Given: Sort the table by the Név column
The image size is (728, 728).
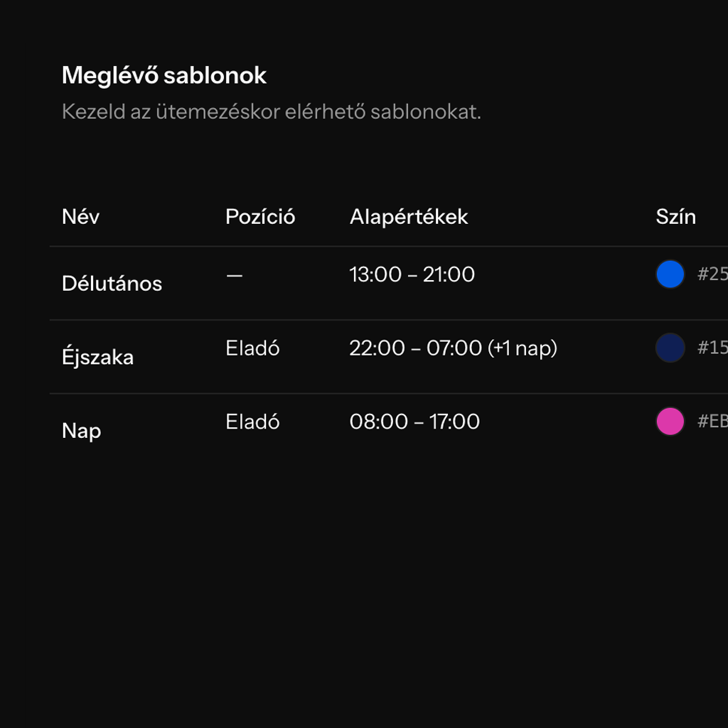Looking at the screenshot, I should pos(80,217).
